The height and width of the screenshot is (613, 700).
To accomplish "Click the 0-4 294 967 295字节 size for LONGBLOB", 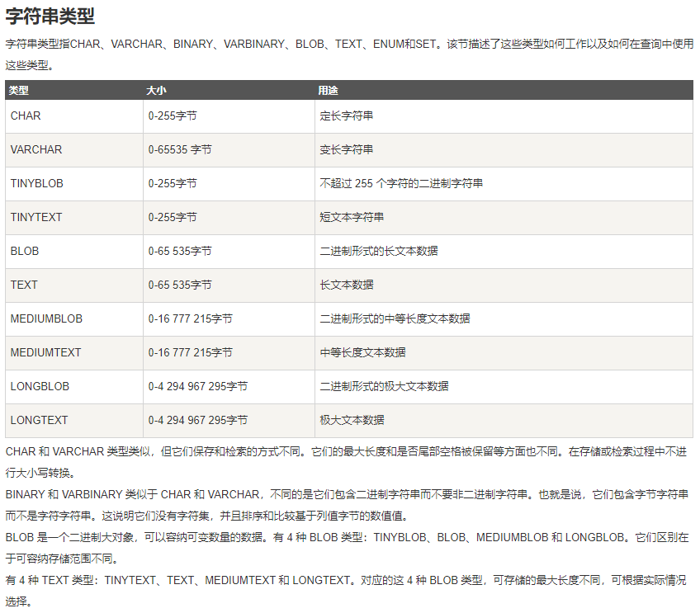I will (197, 386).
